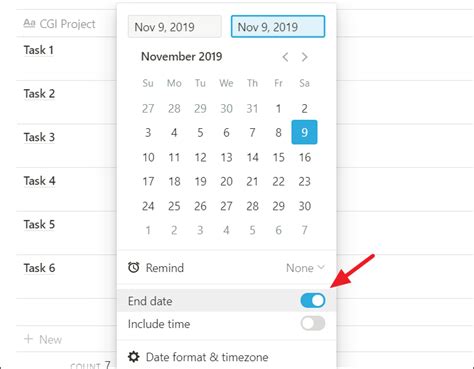474x369 pixels.
Task: Open the Remind None dropdown
Action: click(305, 268)
